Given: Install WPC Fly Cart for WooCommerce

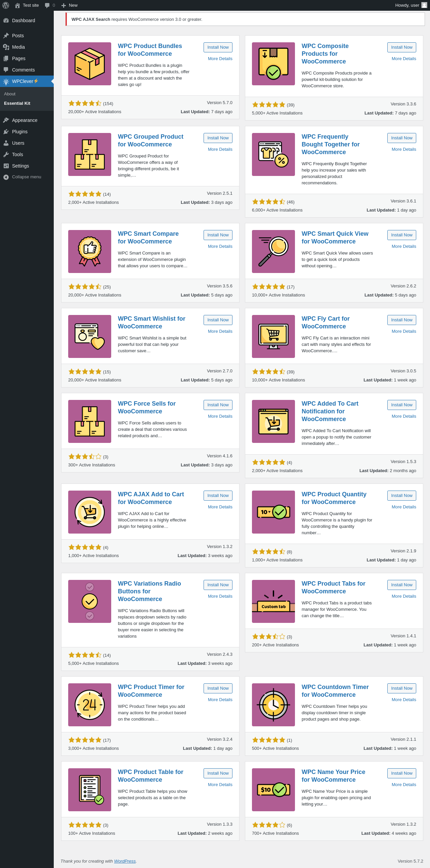Looking at the screenshot, I should 401,320.
